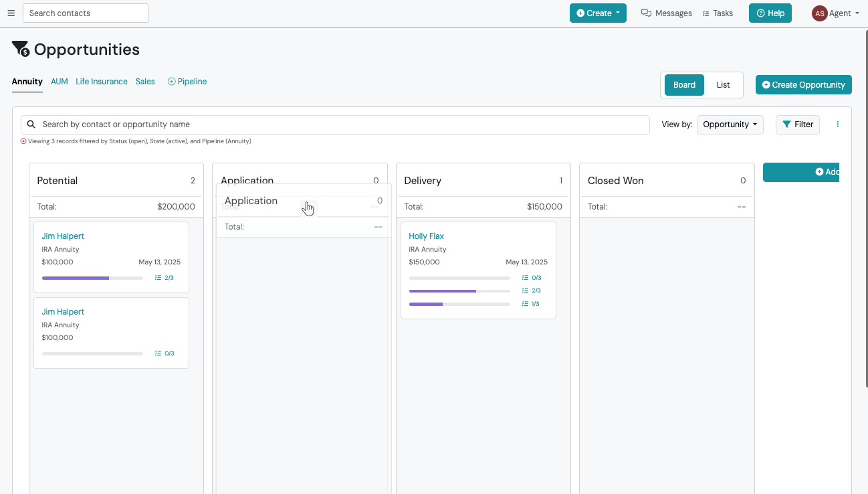Click the Help button
The width and height of the screenshot is (868, 494).
pyautogui.click(x=770, y=13)
